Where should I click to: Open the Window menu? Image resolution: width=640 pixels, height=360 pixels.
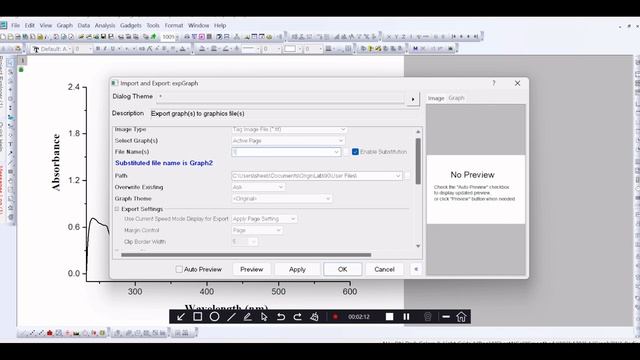point(198,25)
